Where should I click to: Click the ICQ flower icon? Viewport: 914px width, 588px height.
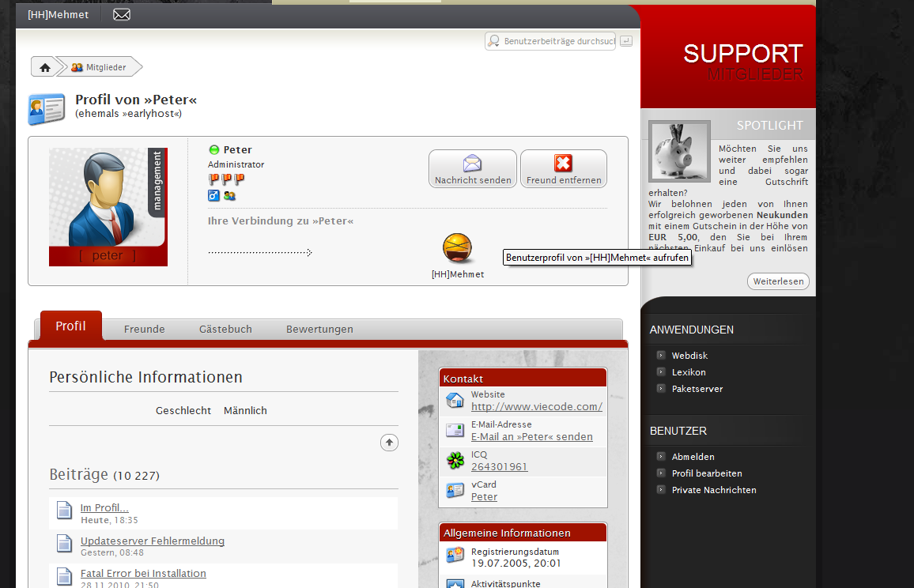click(455, 460)
